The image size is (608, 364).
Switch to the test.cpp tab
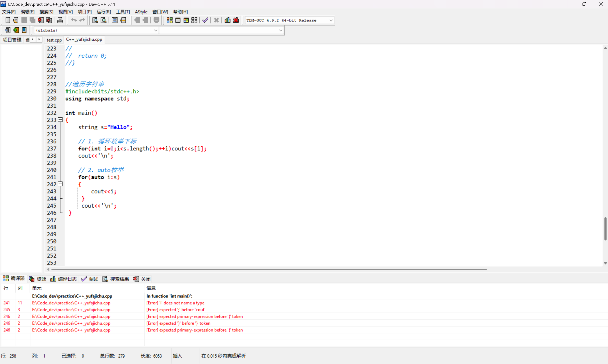tap(54, 40)
